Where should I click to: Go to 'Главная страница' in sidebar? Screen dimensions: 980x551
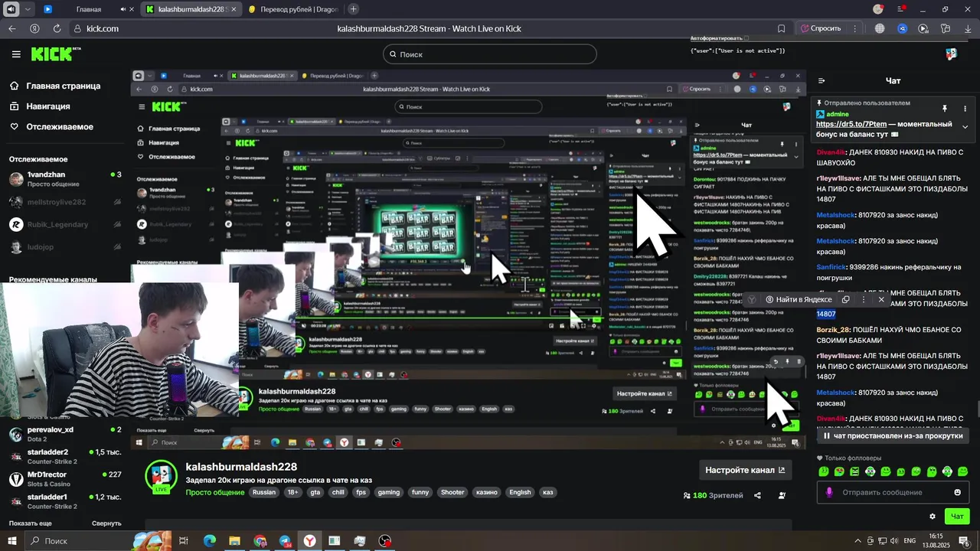click(55, 86)
